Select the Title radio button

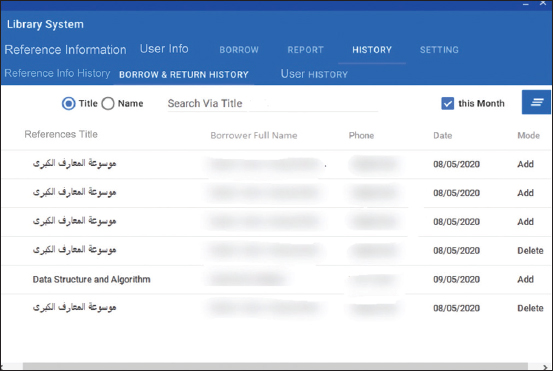pyautogui.click(x=68, y=104)
